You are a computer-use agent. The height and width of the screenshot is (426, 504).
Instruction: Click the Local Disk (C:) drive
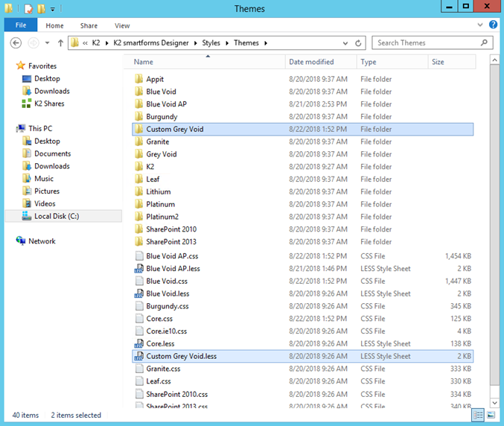(56, 216)
